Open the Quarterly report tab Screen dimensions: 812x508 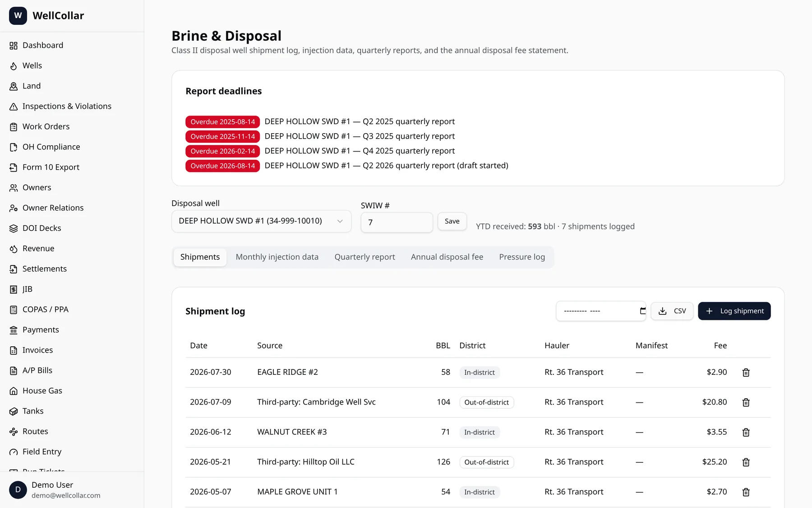[364, 257]
